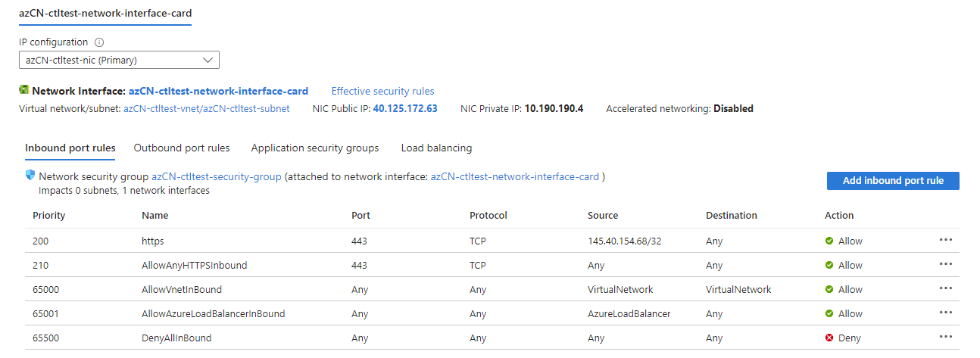The image size is (980, 358).
Task: Expand the IP configuration dropdown
Action: pyautogui.click(x=119, y=60)
